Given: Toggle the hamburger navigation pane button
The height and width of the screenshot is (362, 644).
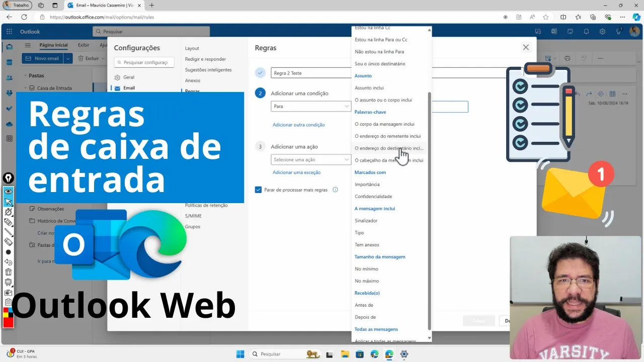Looking at the screenshot, I should pyautogui.click(x=28, y=45).
